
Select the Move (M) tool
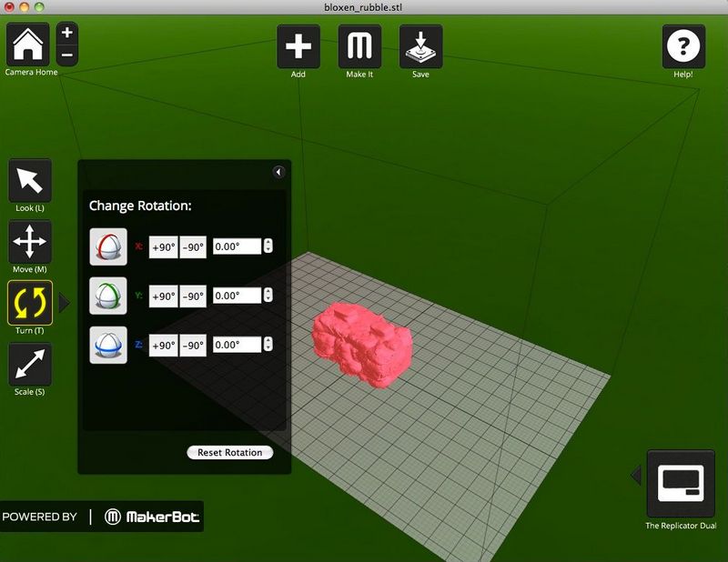30,242
